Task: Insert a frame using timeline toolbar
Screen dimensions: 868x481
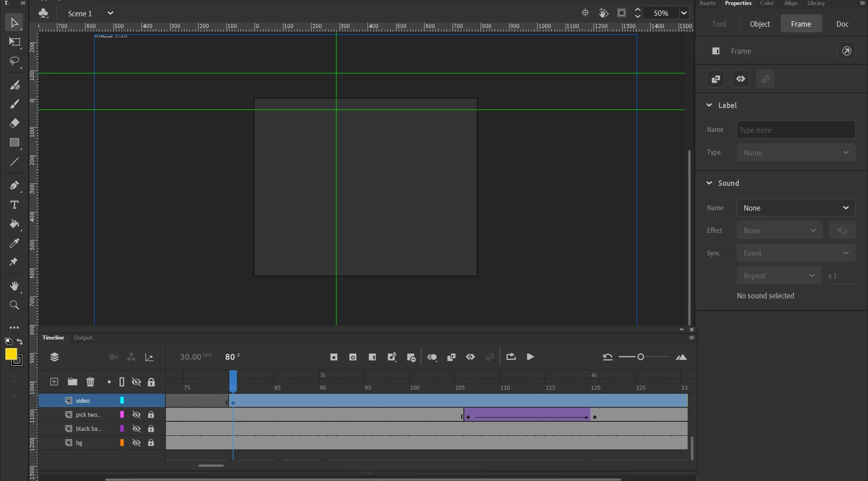Action: coord(373,357)
